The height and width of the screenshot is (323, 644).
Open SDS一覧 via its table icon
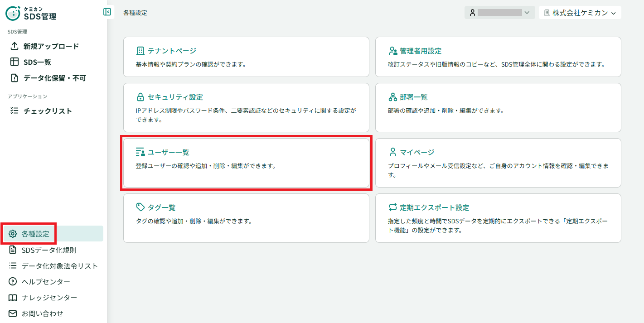tap(14, 62)
